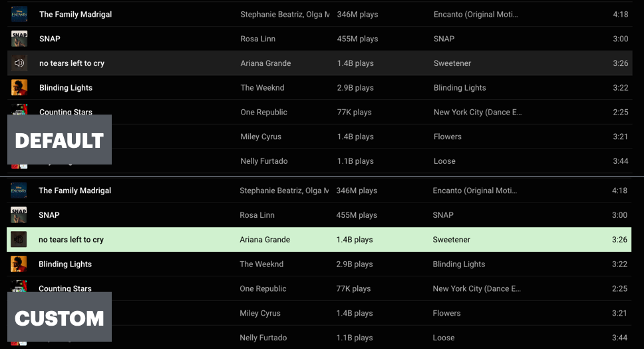The height and width of the screenshot is (349, 644).
Task: Click the speaker icon in the Default list
Action: (19, 63)
